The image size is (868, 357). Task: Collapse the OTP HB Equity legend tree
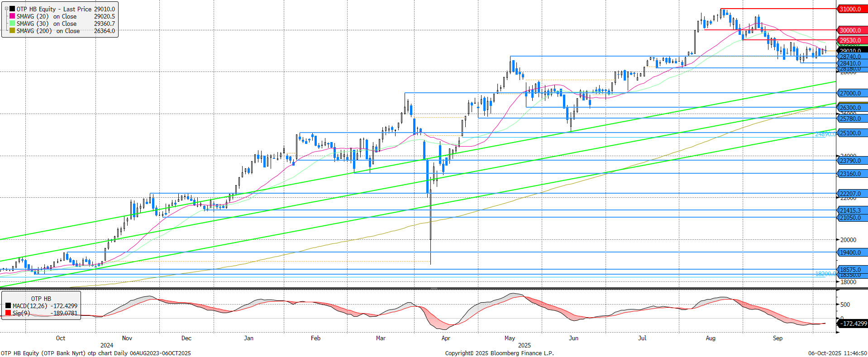click(x=6, y=9)
